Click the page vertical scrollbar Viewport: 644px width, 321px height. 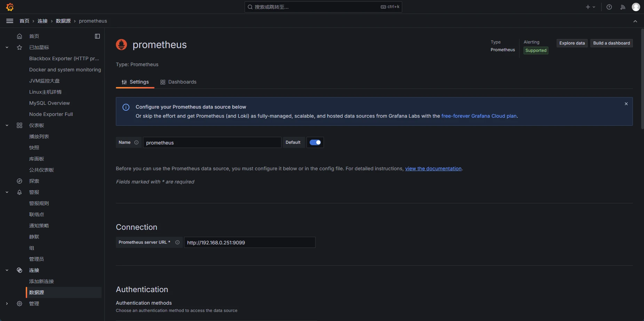pyautogui.click(x=642, y=79)
